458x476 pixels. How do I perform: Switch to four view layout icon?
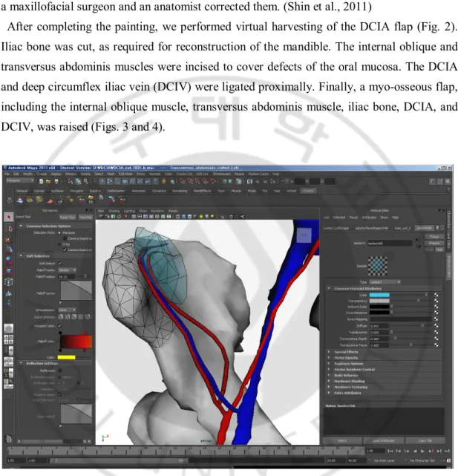8,339
